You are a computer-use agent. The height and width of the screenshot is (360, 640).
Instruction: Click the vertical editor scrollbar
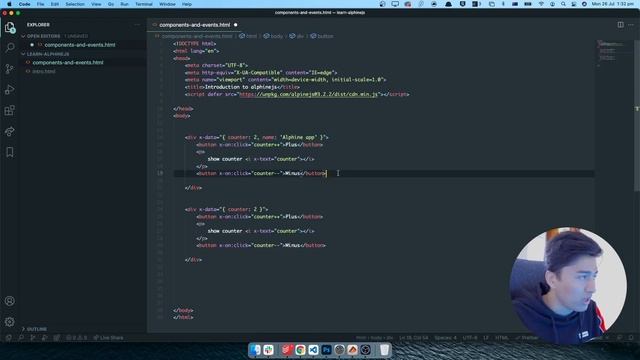tap(637, 116)
